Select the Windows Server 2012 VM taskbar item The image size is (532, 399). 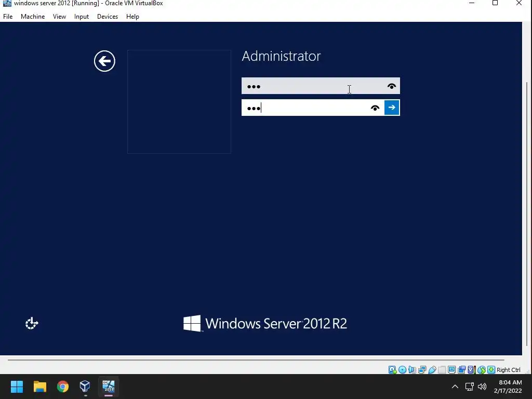click(109, 387)
